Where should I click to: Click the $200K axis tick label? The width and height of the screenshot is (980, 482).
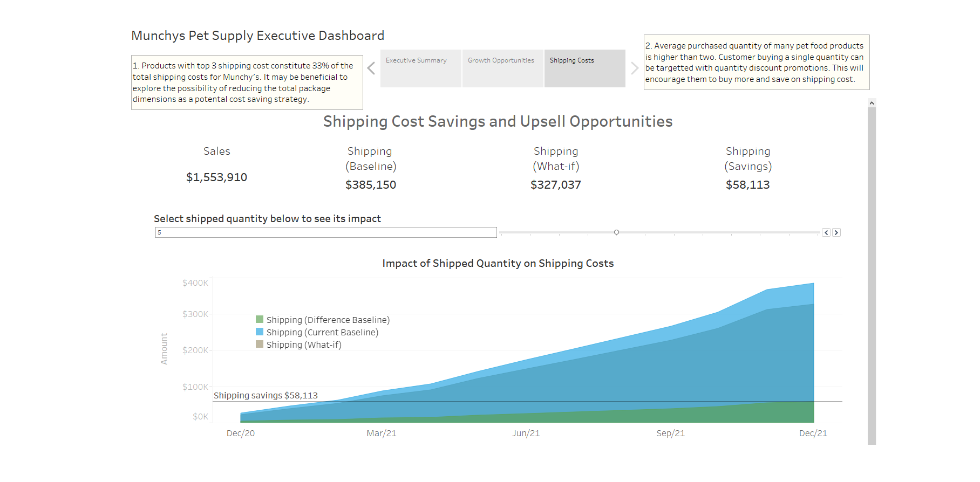[195, 350]
